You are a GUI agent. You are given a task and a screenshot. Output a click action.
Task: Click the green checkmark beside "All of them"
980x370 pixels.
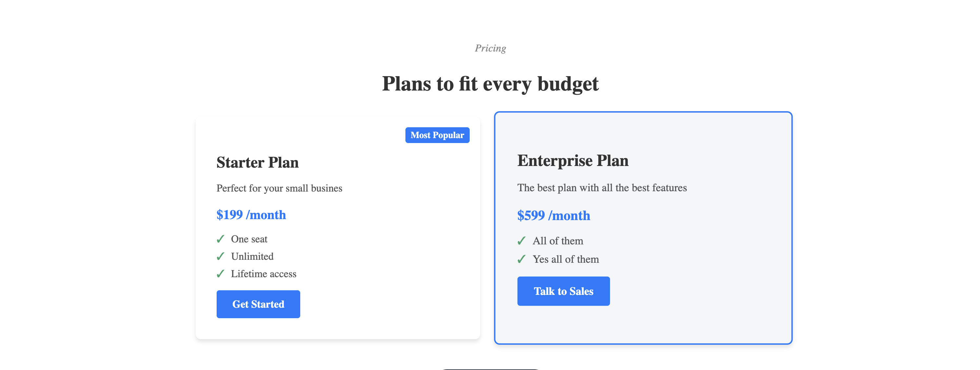click(x=522, y=240)
